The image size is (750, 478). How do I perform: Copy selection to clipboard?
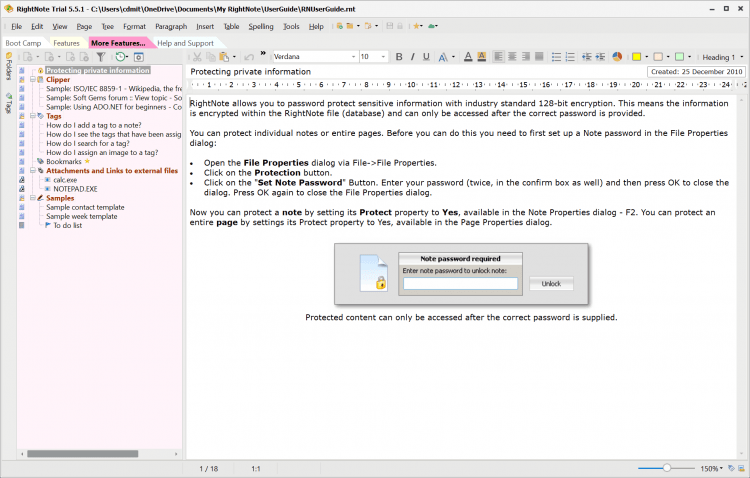(x=210, y=57)
